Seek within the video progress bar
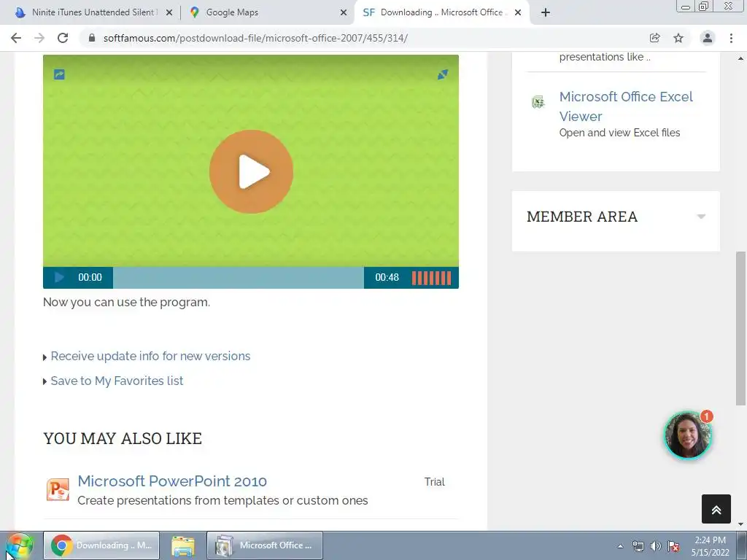 [x=239, y=278]
